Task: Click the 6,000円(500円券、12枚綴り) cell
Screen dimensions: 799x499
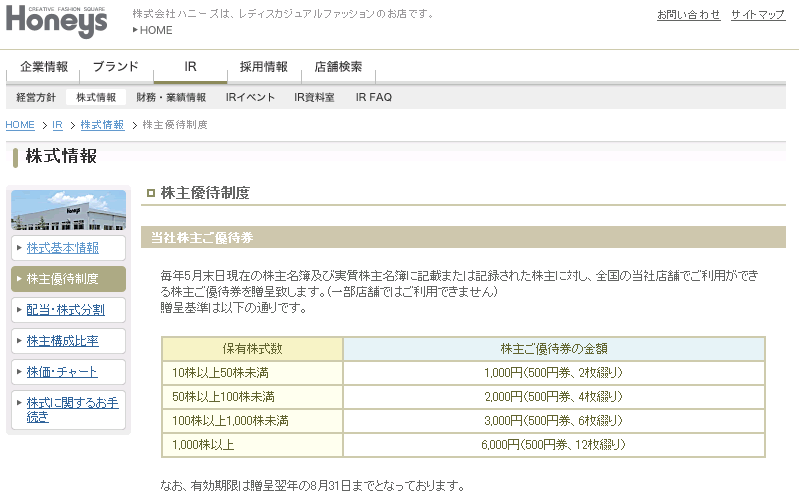Action: coord(554,444)
